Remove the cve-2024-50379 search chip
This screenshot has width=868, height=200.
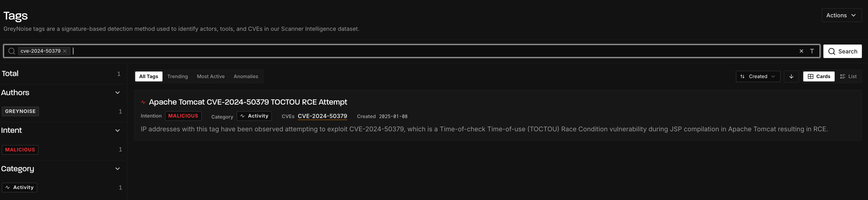[x=65, y=51]
